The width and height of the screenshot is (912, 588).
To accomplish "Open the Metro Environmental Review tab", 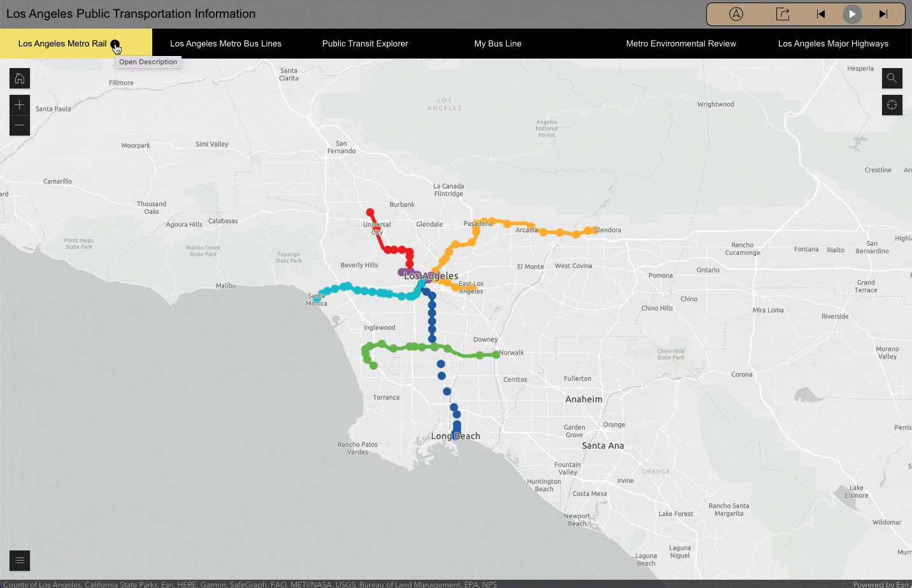I will (x=681, y=44).
